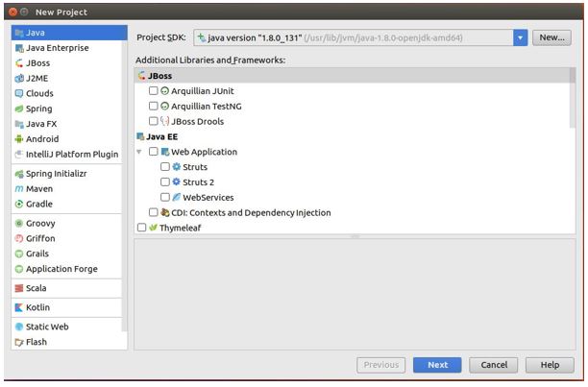Click the Application Forge icon
Viewport: 588px width, 387px height.
(19, 269)
